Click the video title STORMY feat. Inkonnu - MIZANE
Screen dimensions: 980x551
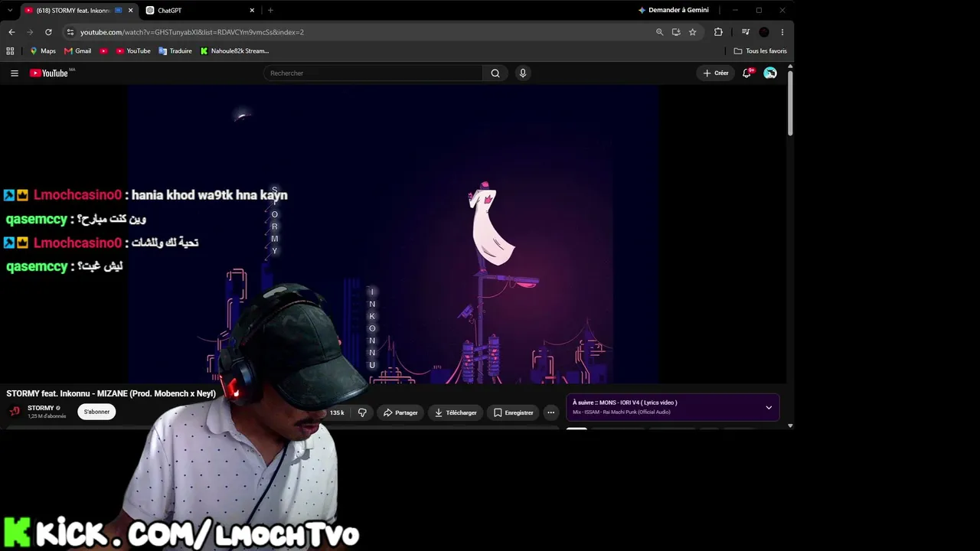point(111,393)
